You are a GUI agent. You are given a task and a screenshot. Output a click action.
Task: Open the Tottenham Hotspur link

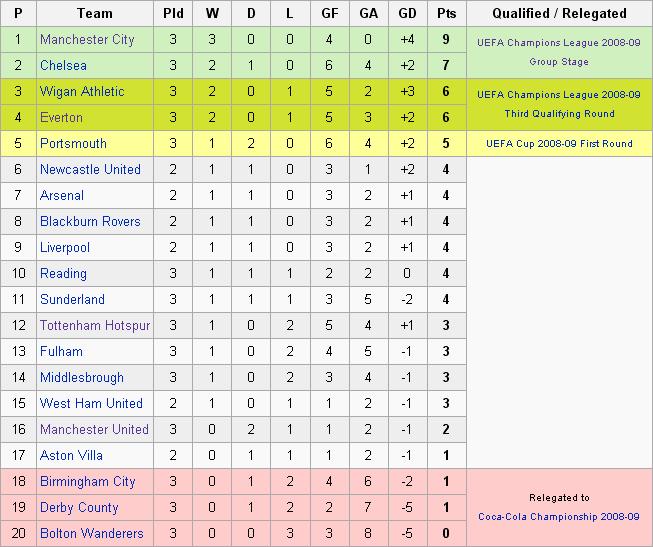[x=95, y=325]
